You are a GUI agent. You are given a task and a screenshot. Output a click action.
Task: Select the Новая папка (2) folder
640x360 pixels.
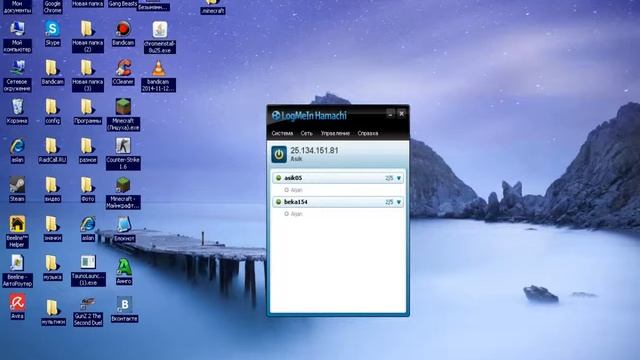(x=87, y=36)
